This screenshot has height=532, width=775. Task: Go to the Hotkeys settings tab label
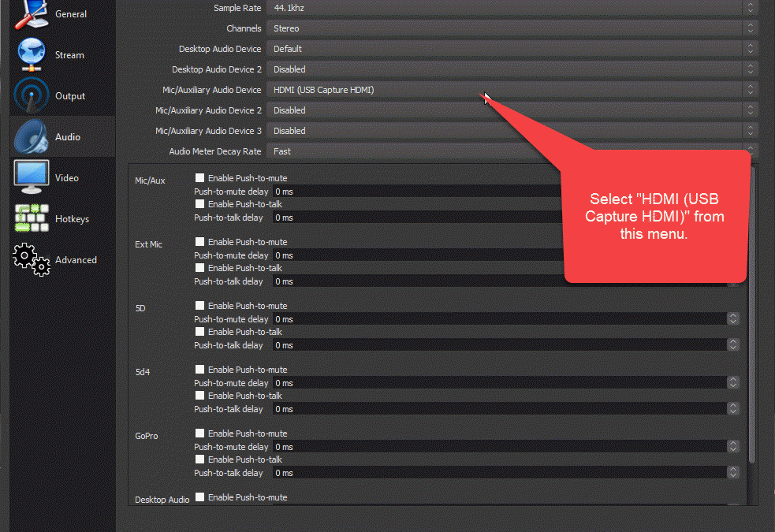coord(72,219)
